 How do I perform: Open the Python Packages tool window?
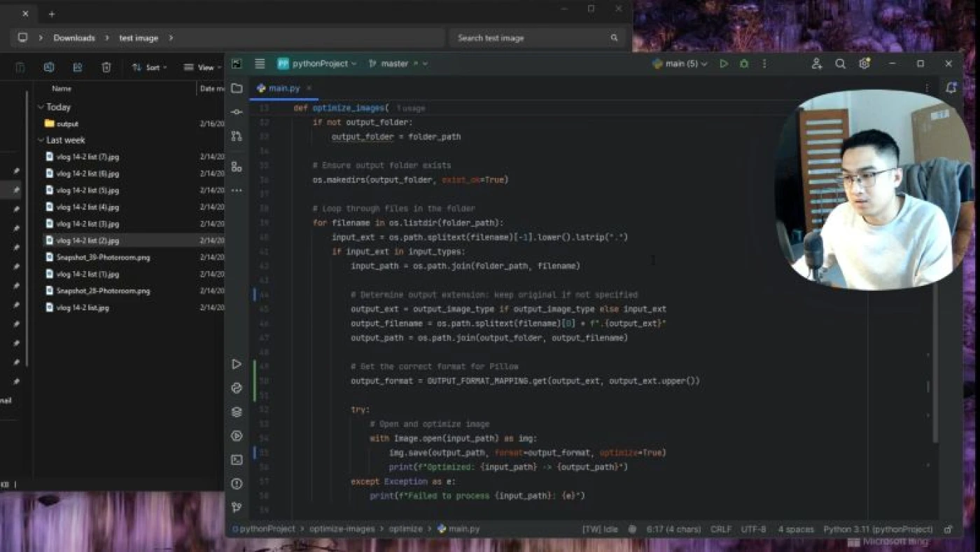[237, 412]
